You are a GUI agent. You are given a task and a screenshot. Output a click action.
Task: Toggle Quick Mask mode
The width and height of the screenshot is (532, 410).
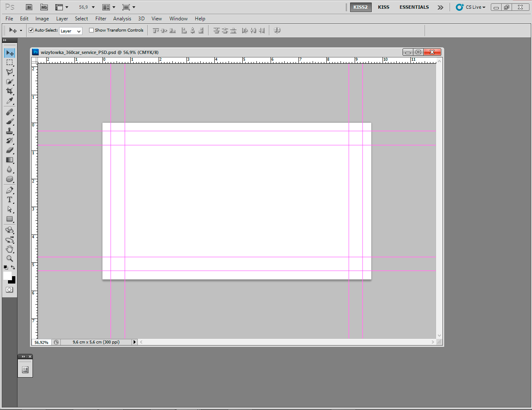pos(10,290)
